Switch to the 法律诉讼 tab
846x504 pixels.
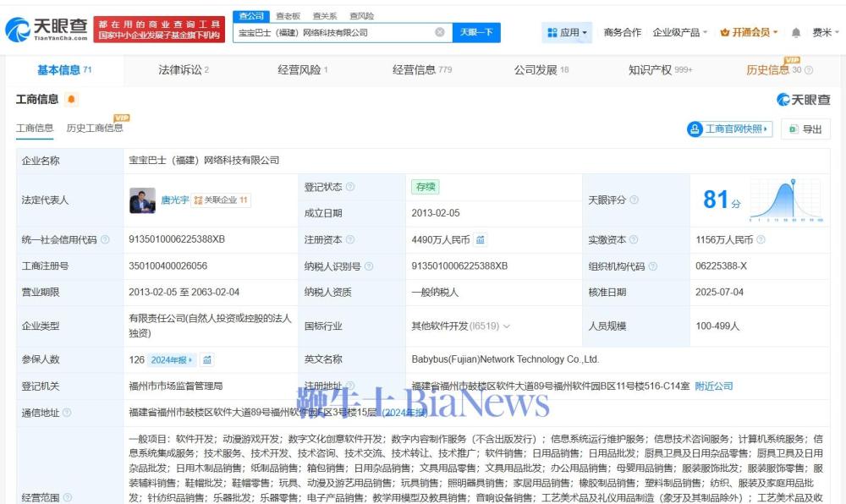tap(183, 70)
